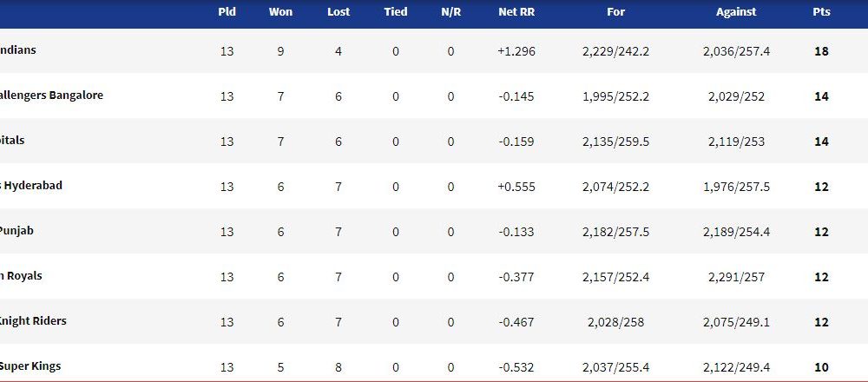This screenshot has height=382, width=868.
Task: Open the Hyderabad team link
Action: (31, 186)
